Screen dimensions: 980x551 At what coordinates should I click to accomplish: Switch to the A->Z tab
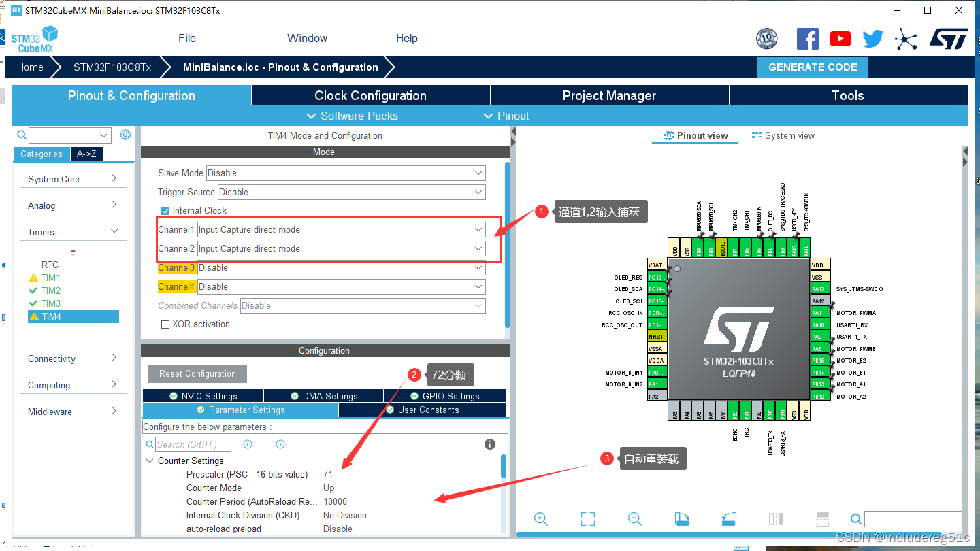(x=86, y=154)
